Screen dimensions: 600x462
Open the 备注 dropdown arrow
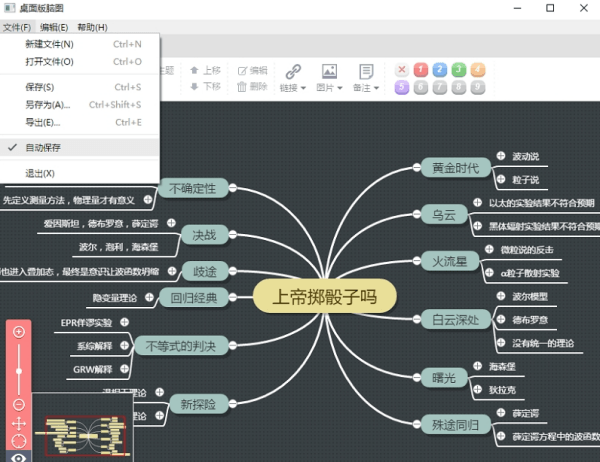[377, 88]
